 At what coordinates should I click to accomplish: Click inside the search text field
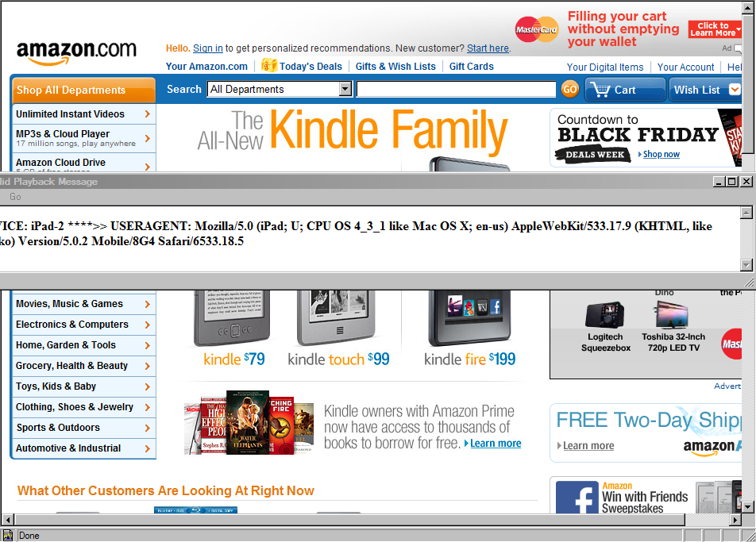pos(456,89)
